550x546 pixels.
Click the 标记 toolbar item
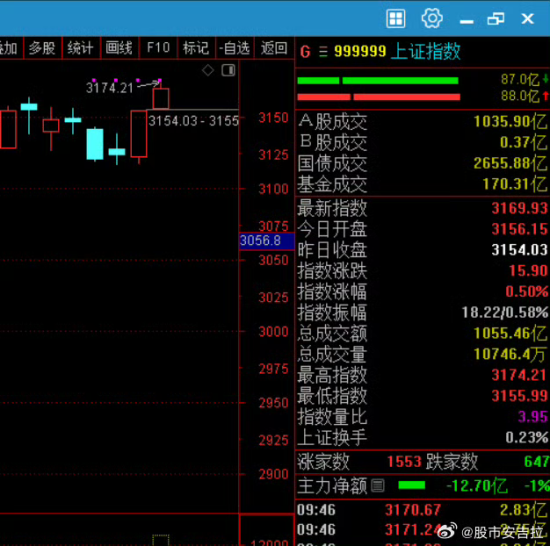[196, 48]
